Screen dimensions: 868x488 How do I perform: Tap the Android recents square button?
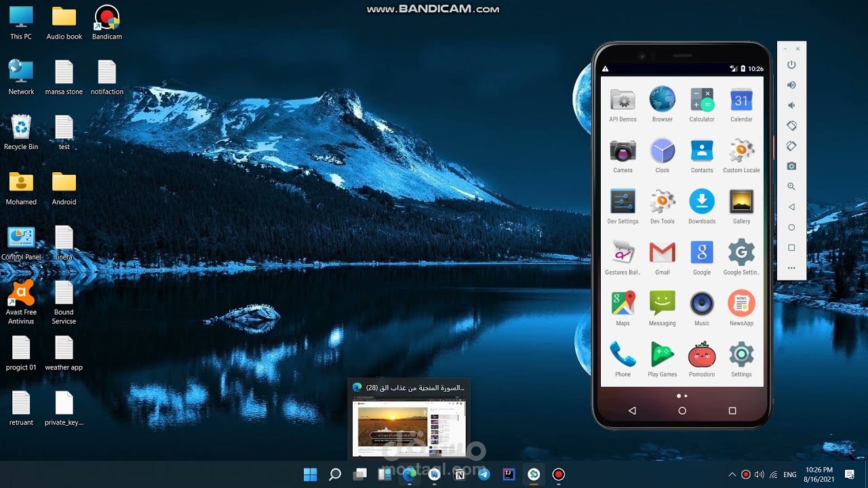click(732, 411)
